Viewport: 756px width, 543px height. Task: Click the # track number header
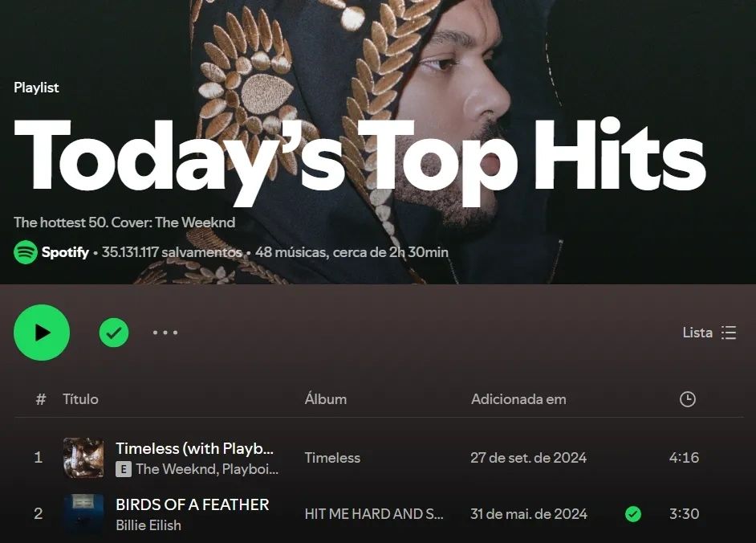(41, 399)
